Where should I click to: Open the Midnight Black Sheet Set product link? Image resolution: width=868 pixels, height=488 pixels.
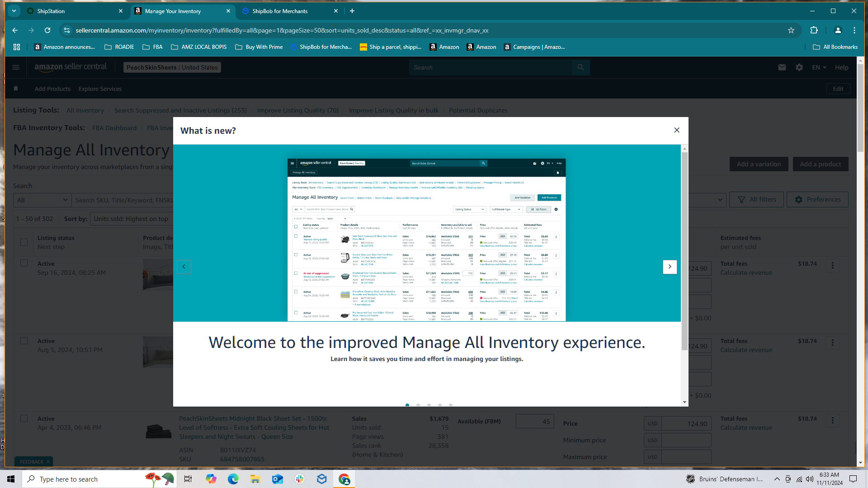pyautogui.click(x=254, y=427)
